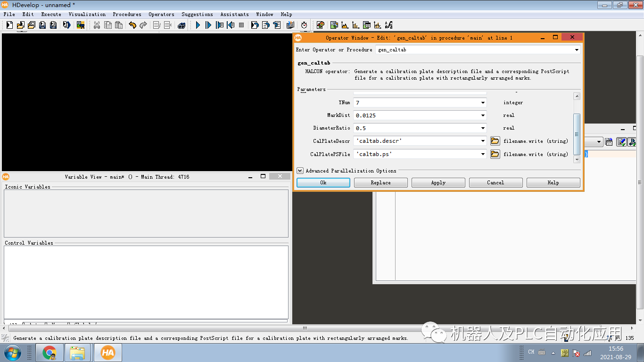Click the gray histogram toolbar icon
The width and height of the screenshot is (644, 362).
[x=345, y=25]
